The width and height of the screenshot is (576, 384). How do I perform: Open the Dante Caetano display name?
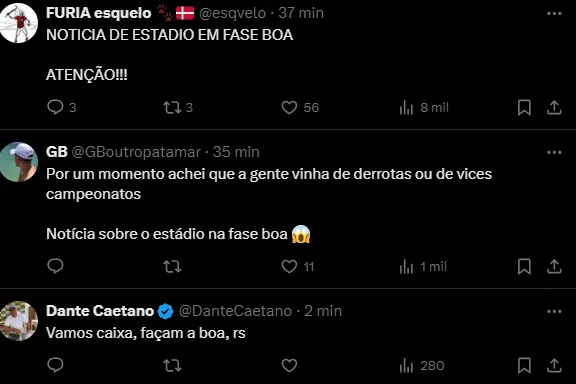pos(100,311)
